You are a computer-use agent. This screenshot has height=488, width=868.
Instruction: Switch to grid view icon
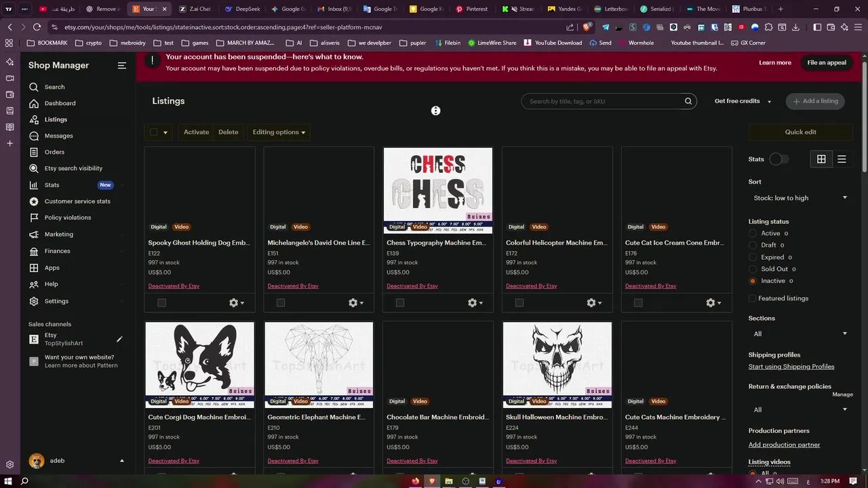(821, 159)
